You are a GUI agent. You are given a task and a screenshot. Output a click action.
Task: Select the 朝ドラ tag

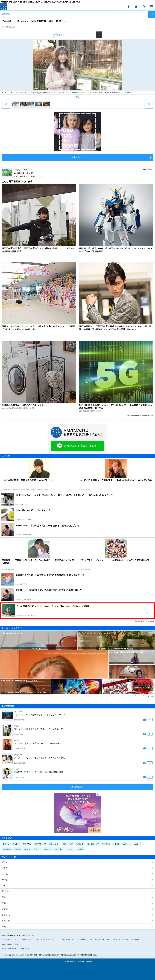click(6, 844)
